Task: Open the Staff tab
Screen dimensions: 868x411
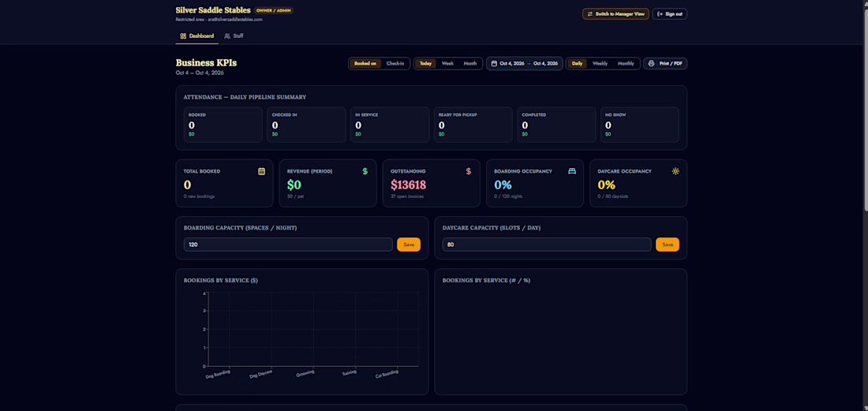Action: click(234, 36)
